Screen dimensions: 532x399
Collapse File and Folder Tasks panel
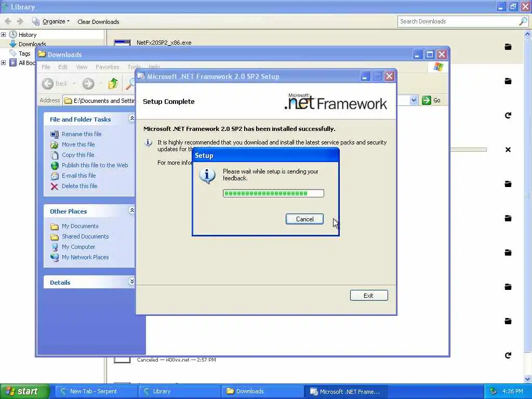(x=132, y=118)
